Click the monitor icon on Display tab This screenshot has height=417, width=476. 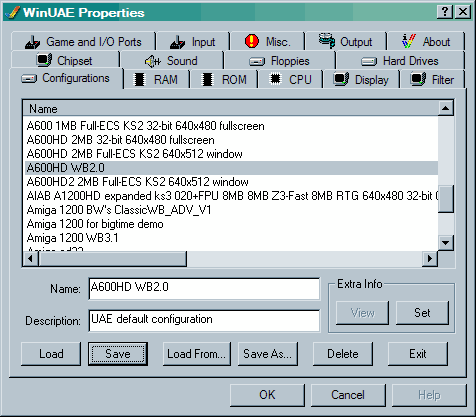tap(341, 79)
